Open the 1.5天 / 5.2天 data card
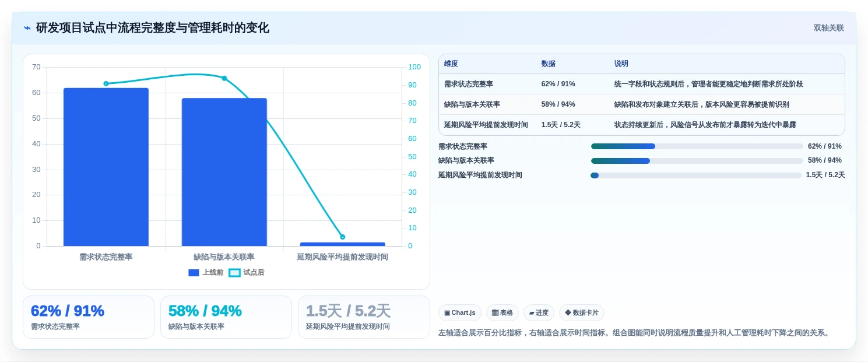The width and height of the screenshot is (868, 362). click(364, 317)
